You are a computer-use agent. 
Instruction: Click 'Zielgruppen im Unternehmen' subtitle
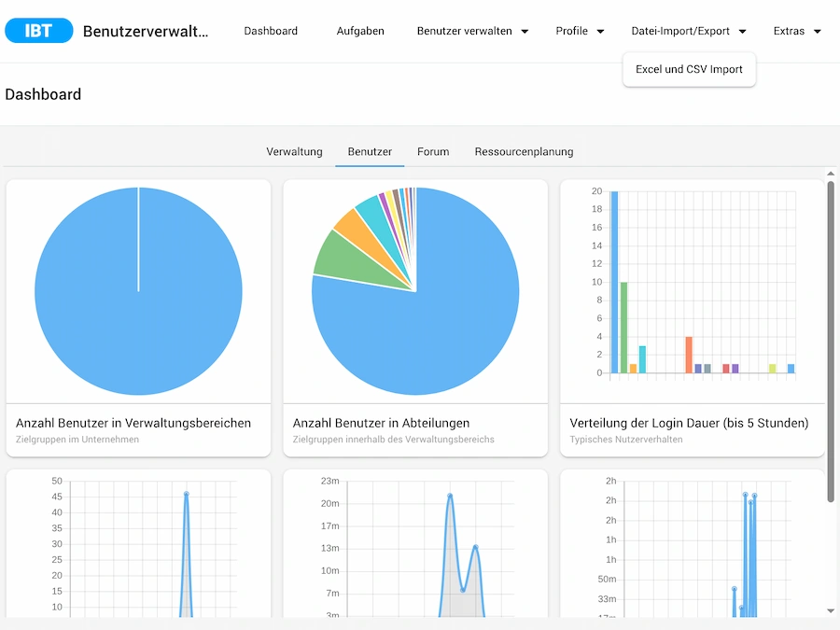point(77,440)
